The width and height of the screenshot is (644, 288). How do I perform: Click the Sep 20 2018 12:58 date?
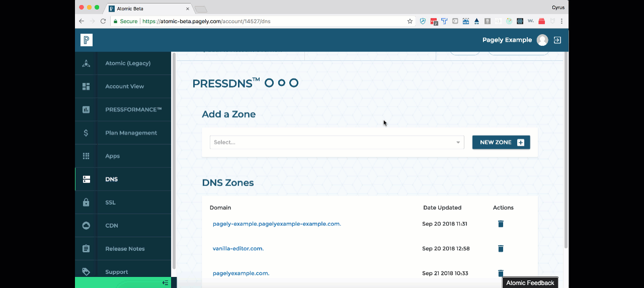pyautogui.click(x=446, y=248)
